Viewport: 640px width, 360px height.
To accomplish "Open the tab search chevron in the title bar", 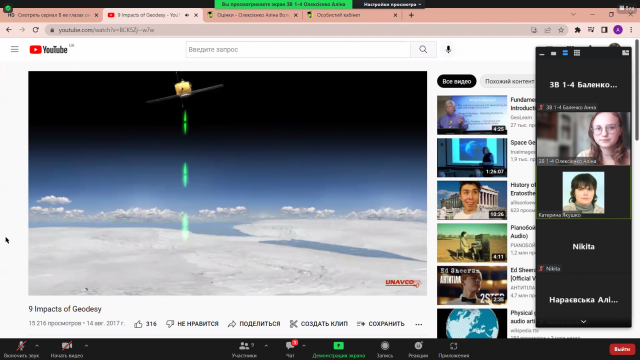I will [x=573, y=15].
